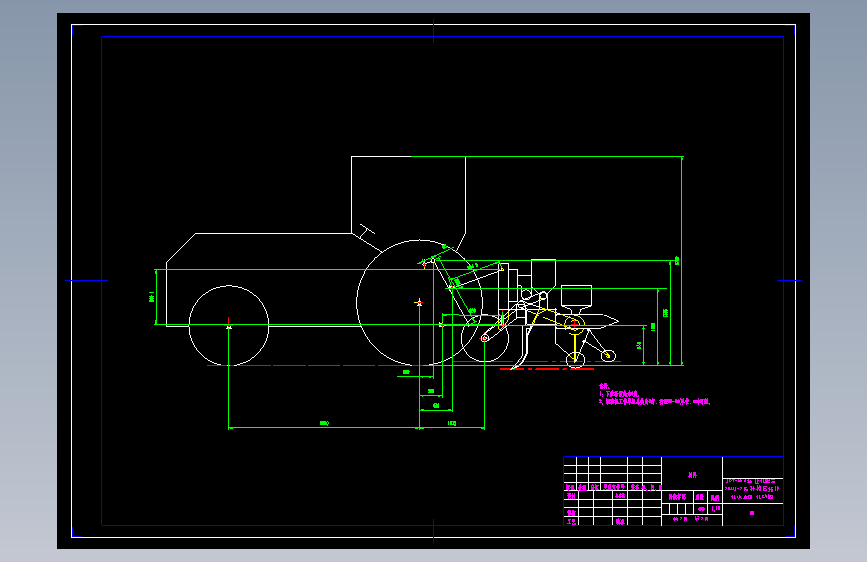Select the small rear press wheel
The height and width of the screenshot is (562, 867).
608,355
